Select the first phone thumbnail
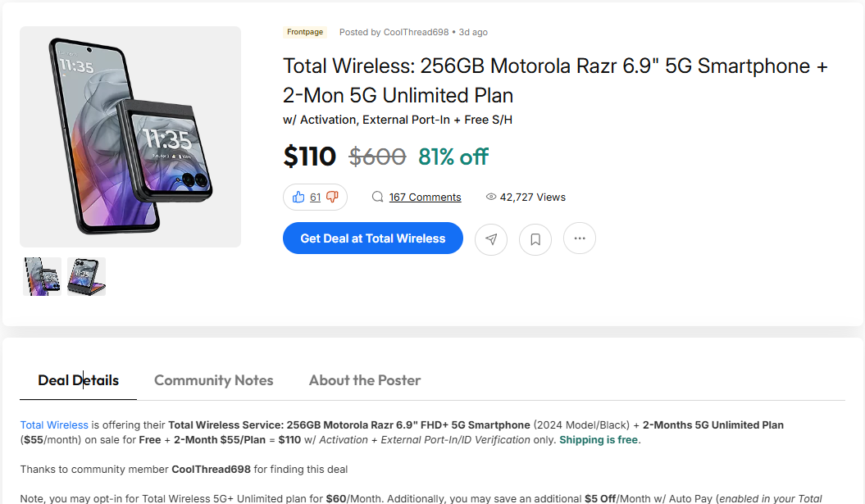865x504 pixels. pos(41,276)
